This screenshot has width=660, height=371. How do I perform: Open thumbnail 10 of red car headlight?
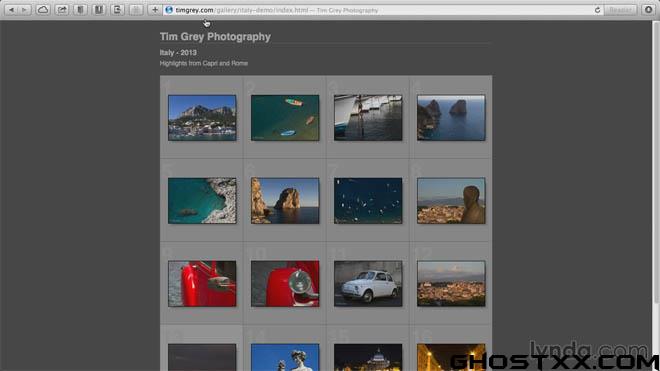point(285,283)
